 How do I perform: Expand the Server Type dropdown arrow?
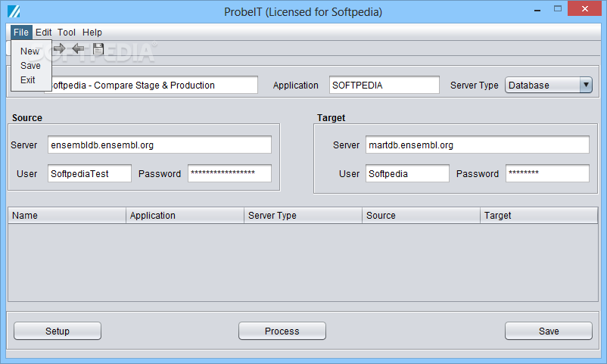[586, 85]
